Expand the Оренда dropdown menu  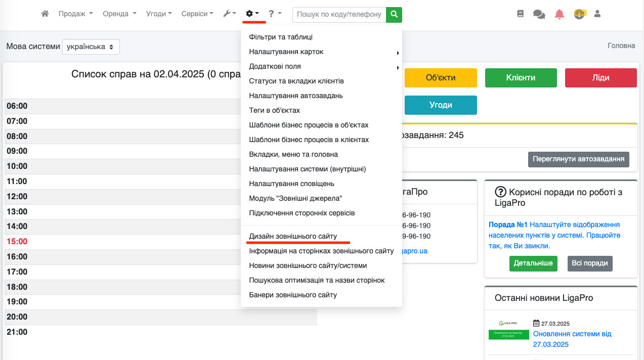click(x=119, y=14)
